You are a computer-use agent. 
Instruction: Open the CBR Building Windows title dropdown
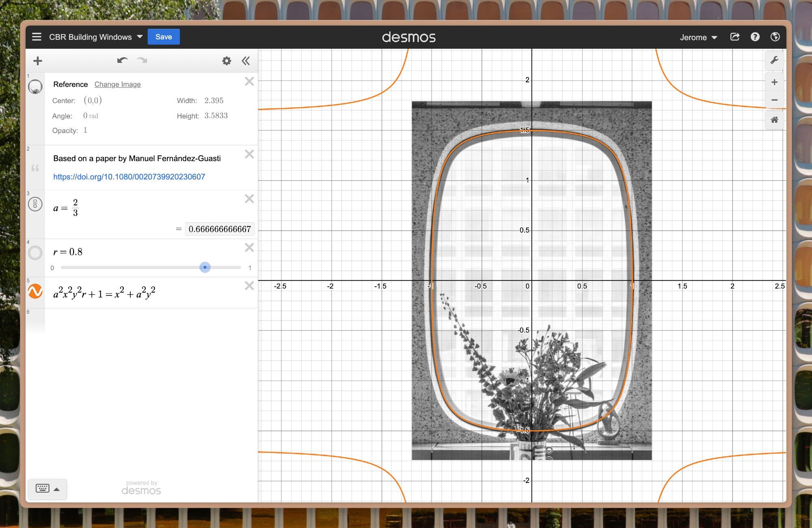point(96,37)
